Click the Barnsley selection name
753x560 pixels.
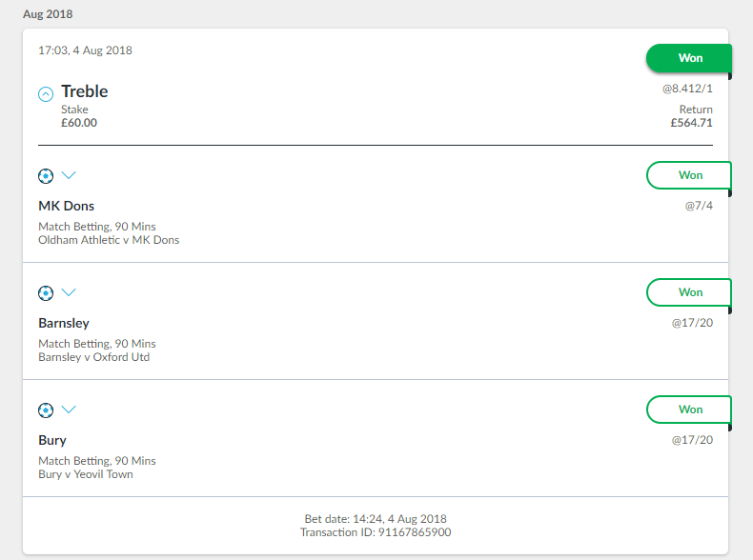[x=64, y=324]
